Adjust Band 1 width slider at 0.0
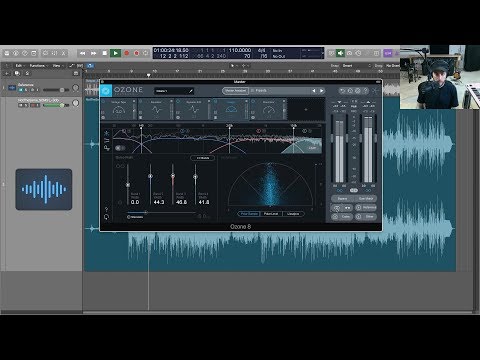The image size is (480, 360). [x=128, y=185]
